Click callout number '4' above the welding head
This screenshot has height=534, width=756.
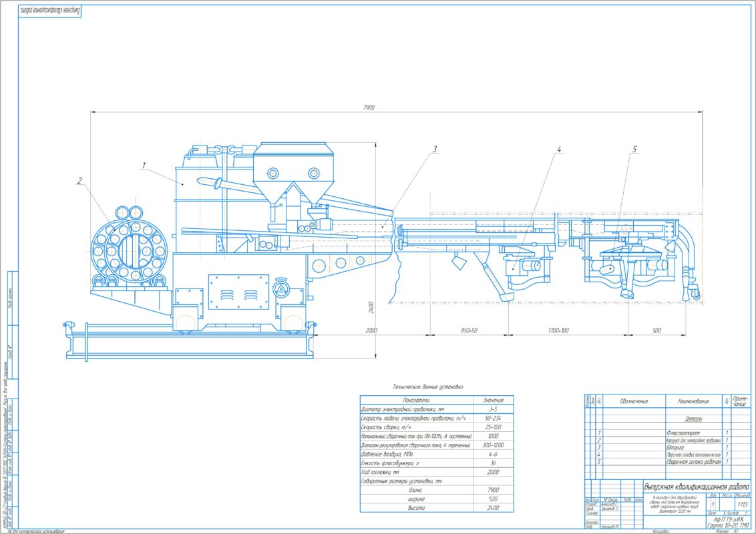tap(559, 150)
